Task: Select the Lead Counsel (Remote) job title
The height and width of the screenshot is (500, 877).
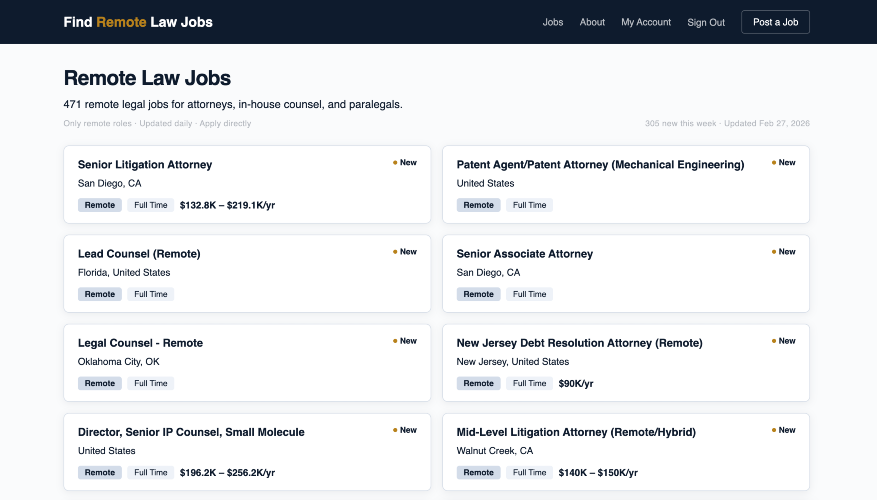Action: [139, 254]
